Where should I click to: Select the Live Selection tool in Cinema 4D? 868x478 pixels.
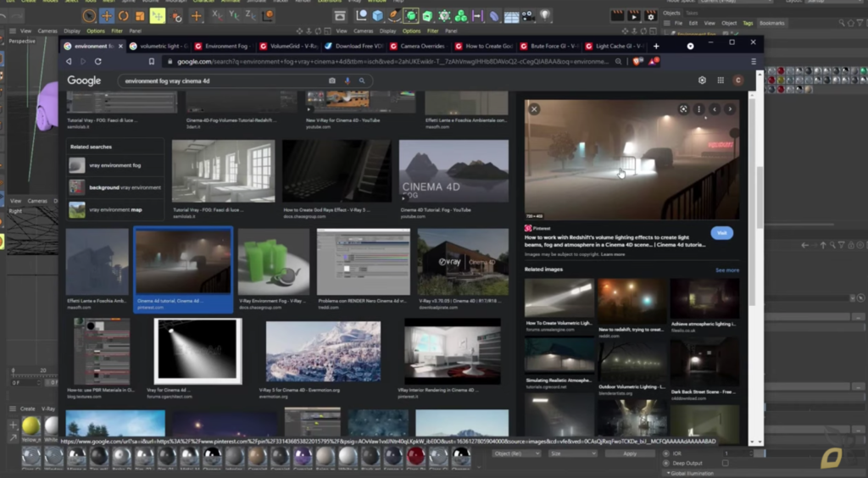tap(89, 16)
